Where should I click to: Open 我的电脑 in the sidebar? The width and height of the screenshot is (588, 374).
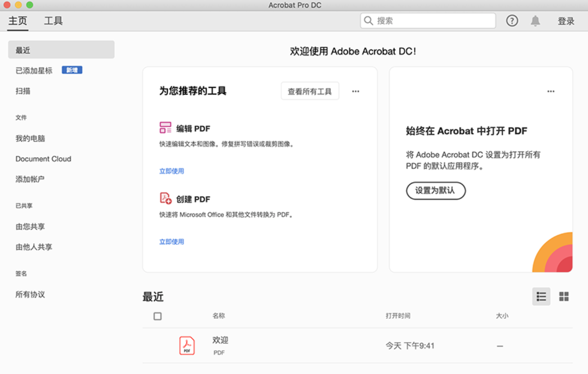(30, 139)
